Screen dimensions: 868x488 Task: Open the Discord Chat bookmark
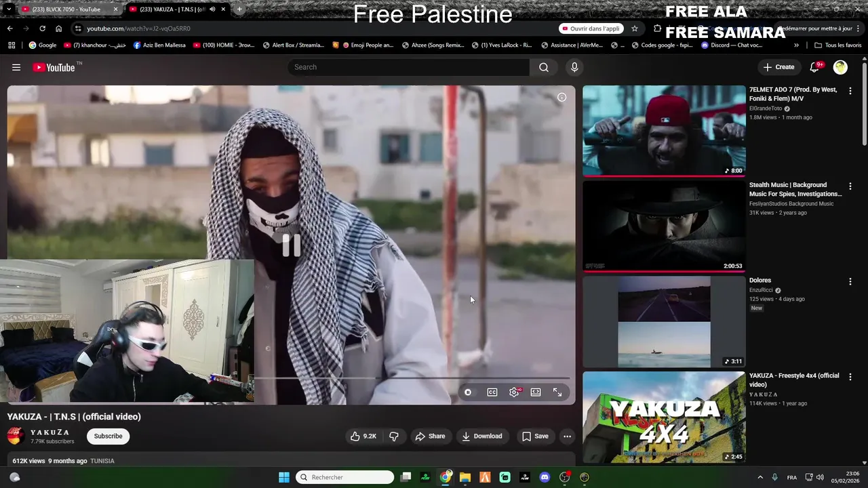tap(732, 45)
